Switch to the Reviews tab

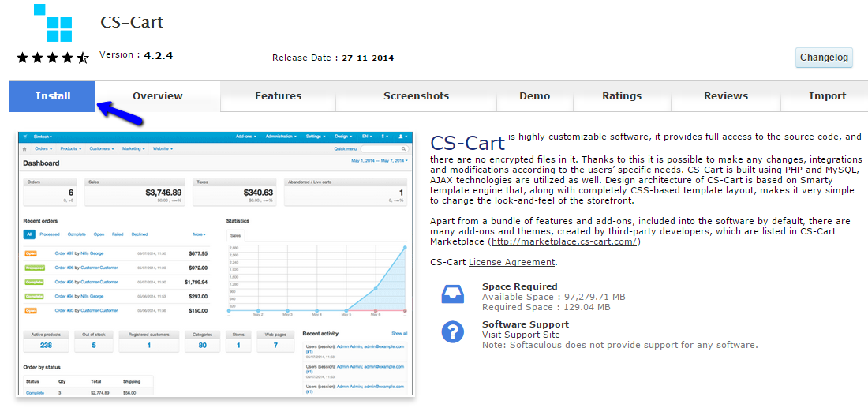pyautogui.click(x=726, y=96)
